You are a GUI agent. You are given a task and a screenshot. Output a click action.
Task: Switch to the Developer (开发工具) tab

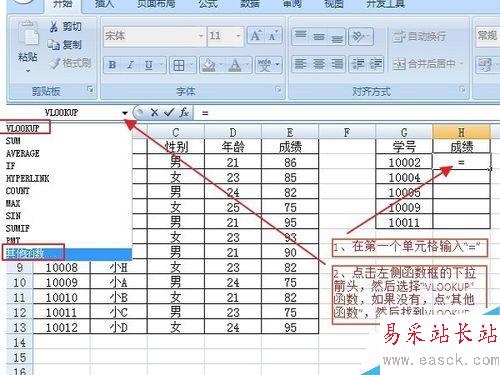pos(385,4)
